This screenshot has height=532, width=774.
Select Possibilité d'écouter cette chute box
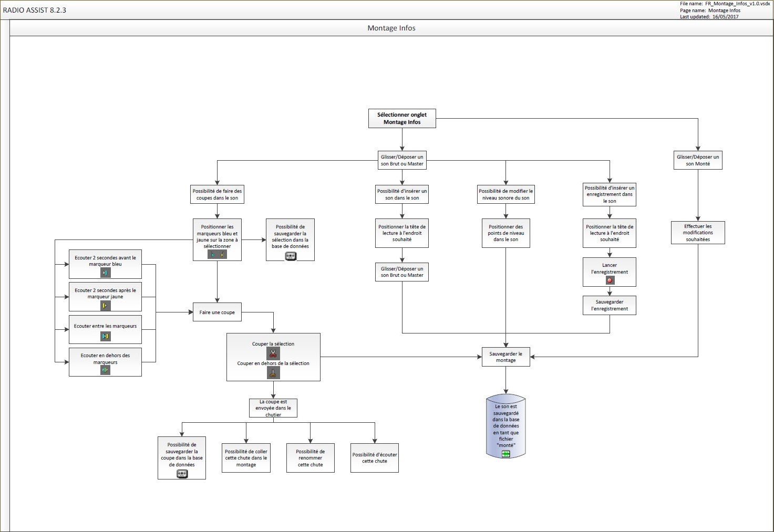(x=375, y=458)
